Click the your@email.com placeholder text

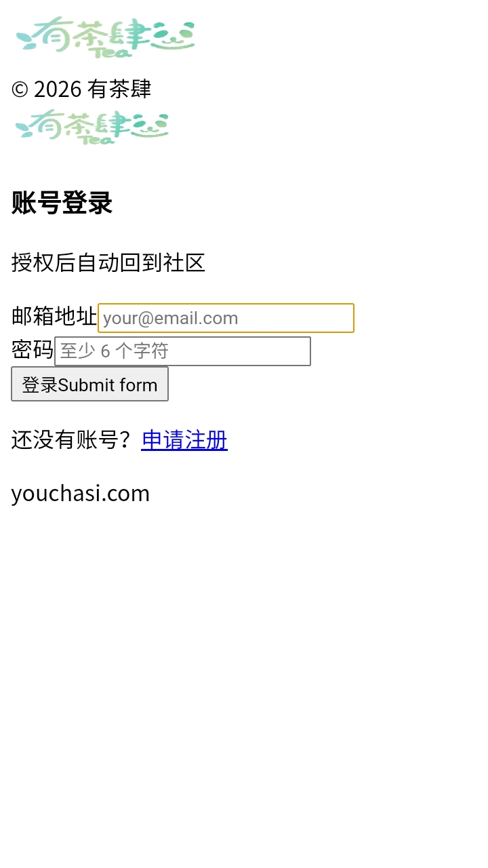point(171,318)
